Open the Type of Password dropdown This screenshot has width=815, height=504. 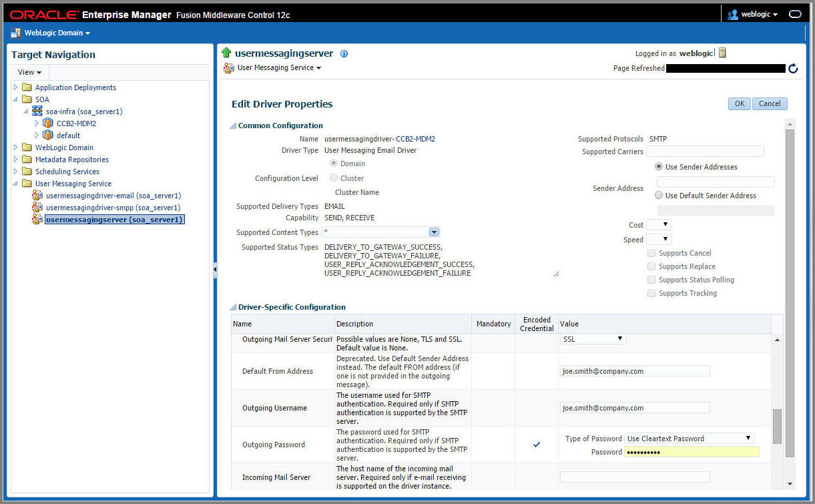(690, 439)
